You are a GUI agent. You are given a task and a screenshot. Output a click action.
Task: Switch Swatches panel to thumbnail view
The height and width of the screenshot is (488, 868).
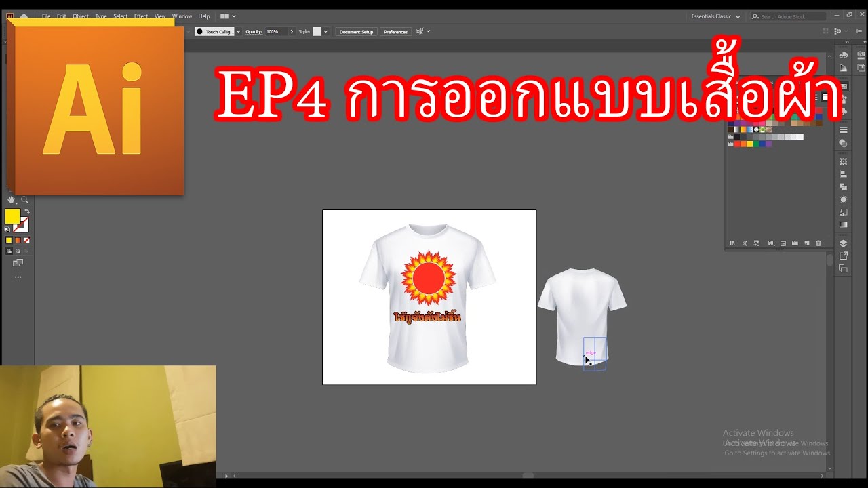pyautogui.click(x=825, y=97)
